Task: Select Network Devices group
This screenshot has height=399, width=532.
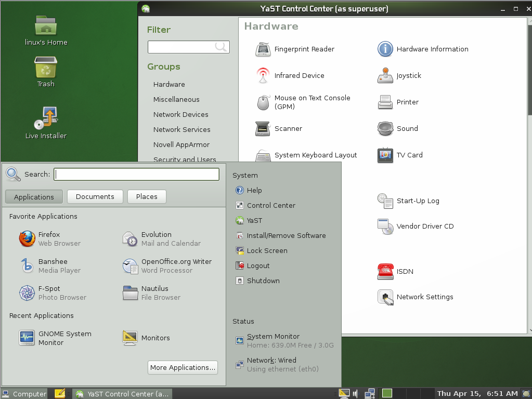Action: (x=181, y=115)
